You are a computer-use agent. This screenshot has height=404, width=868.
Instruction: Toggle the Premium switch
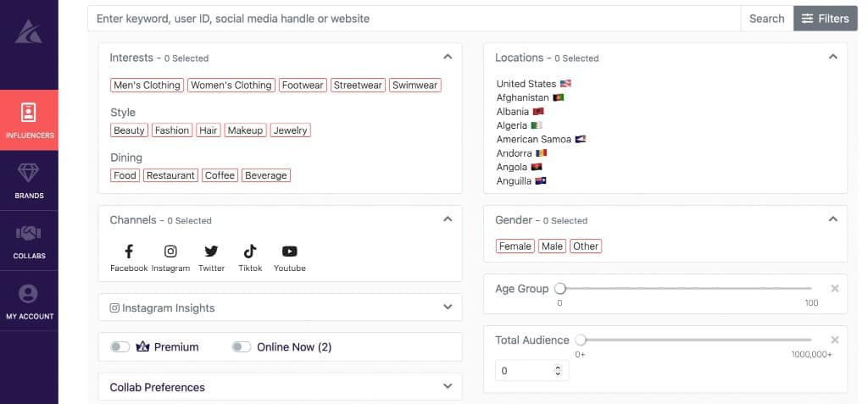coord(120,347)
